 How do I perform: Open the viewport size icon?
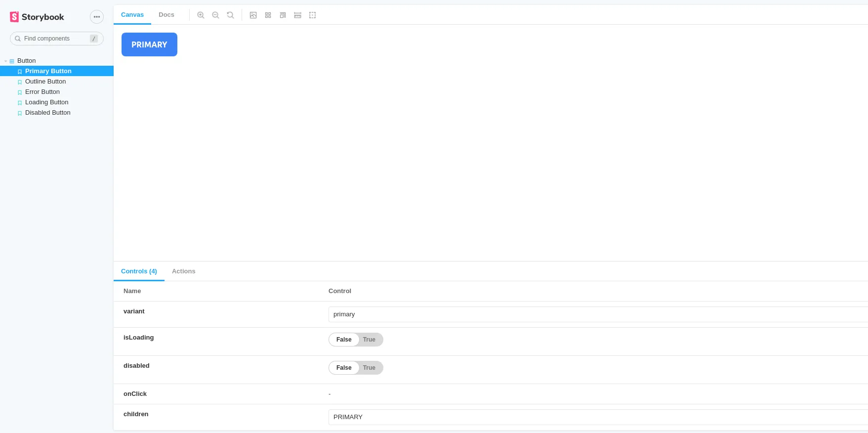point(283,15)
